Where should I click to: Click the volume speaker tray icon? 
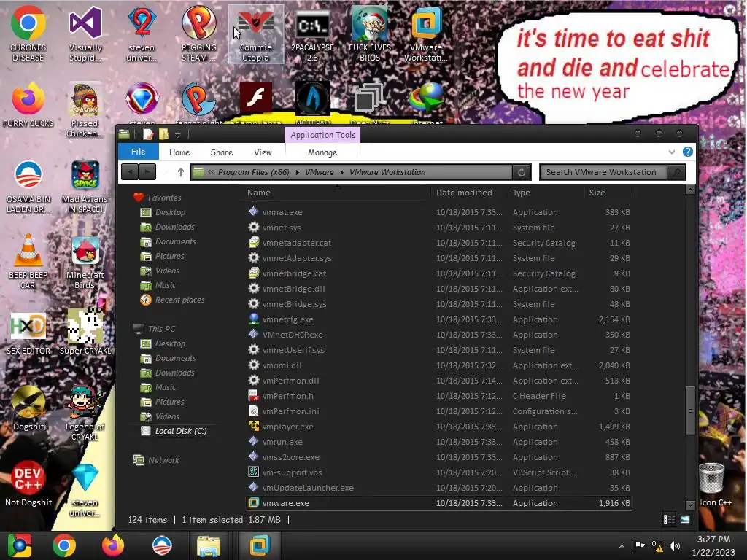pyautogui.click(x=675, y=546)
